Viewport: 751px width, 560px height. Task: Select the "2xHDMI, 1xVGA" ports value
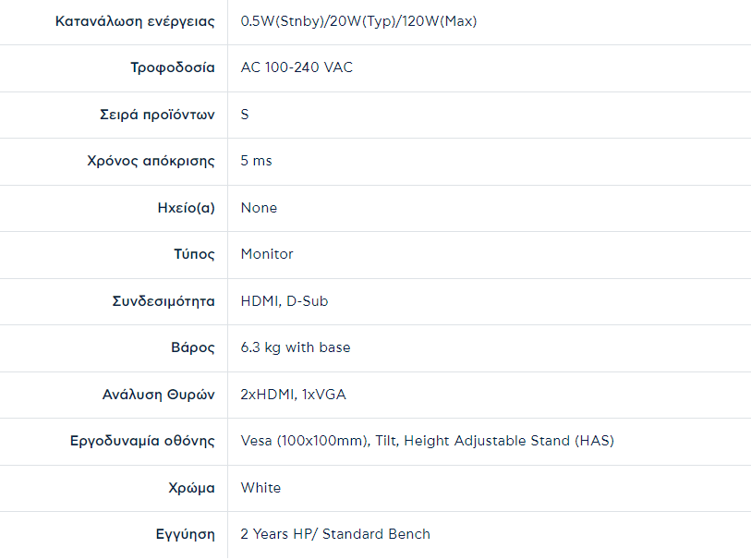294,395
